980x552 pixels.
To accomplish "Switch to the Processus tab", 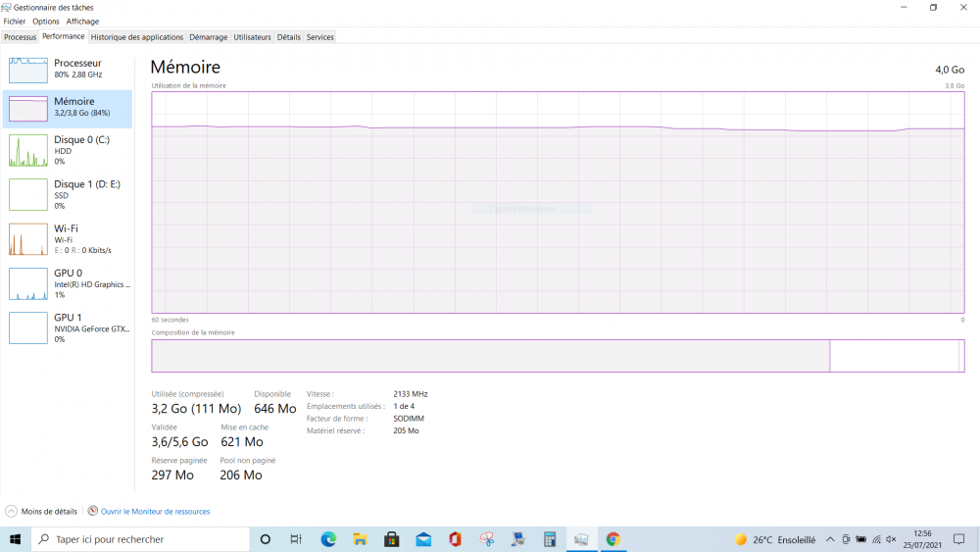I will 20,37.
